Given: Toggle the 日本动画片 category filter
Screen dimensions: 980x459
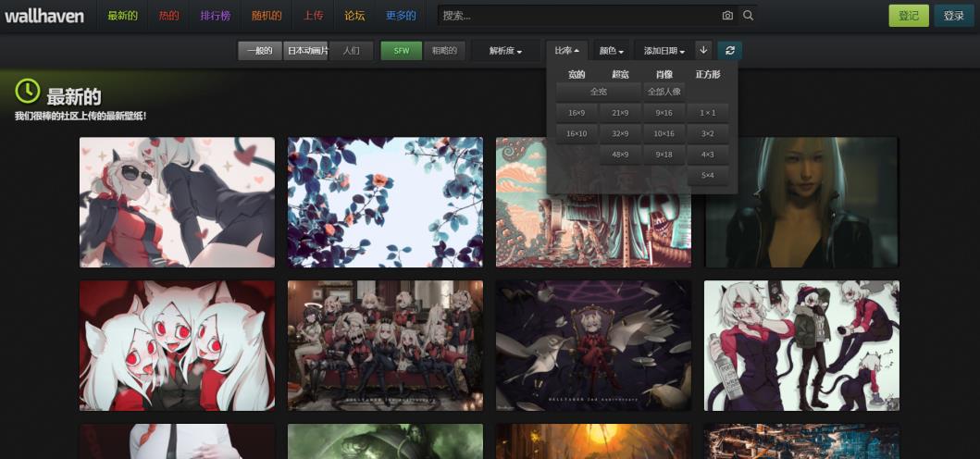Looking at the screenshot, I should pos(306,51).
